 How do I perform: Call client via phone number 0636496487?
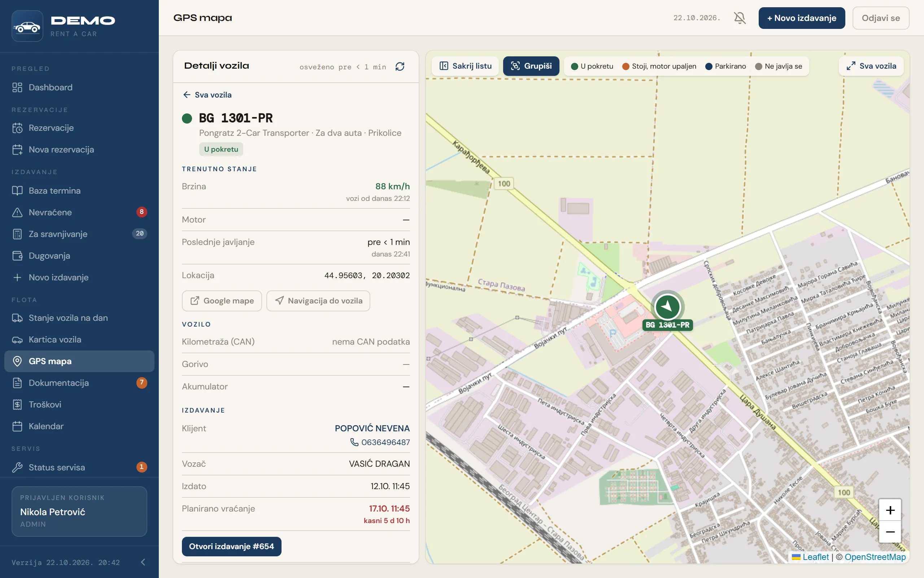[x=380, y=442]
